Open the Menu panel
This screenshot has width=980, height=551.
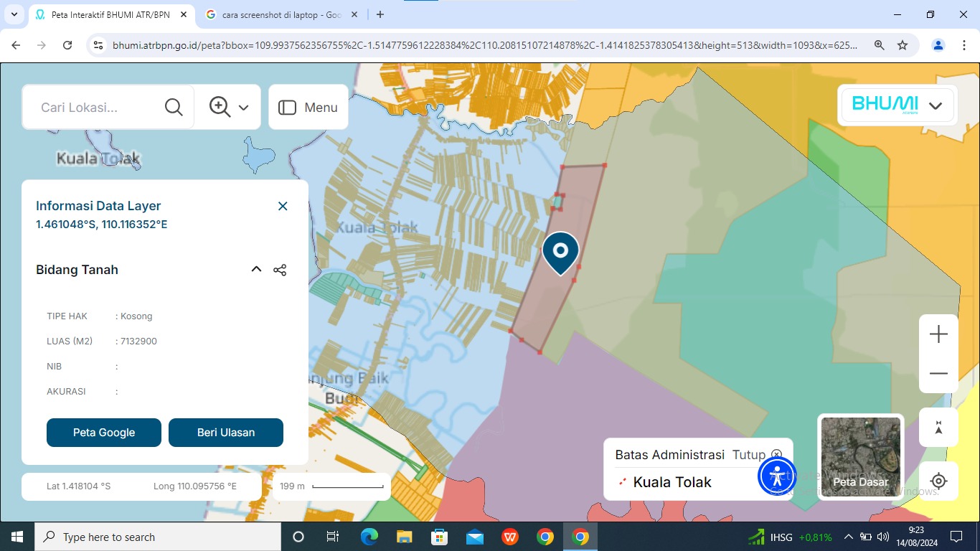pyautogui.click(x=308, y=108)
